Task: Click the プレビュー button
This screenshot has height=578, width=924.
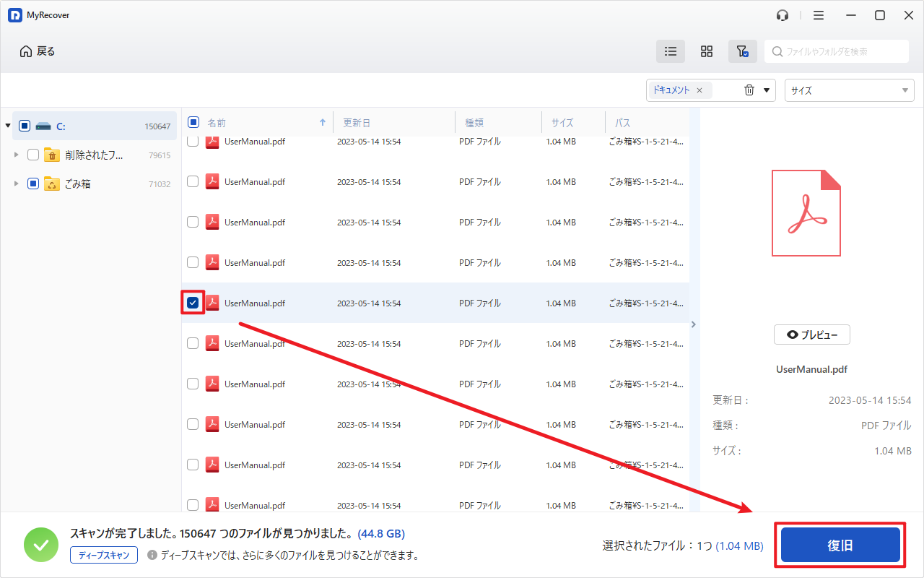Action: tap(812, 335)
